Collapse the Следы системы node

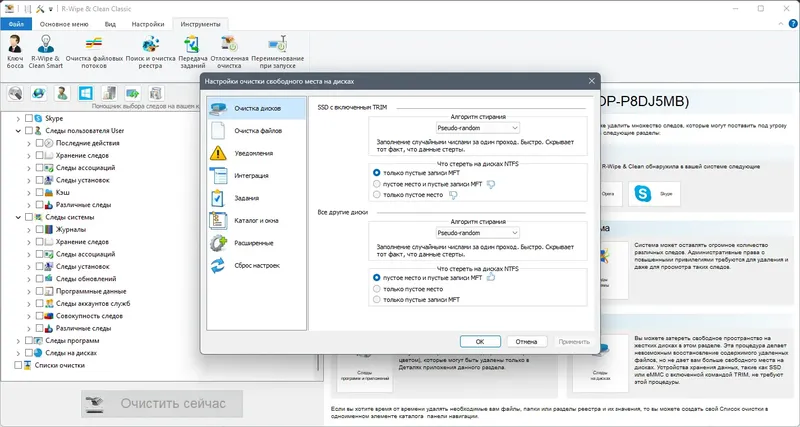pos(18,217)
